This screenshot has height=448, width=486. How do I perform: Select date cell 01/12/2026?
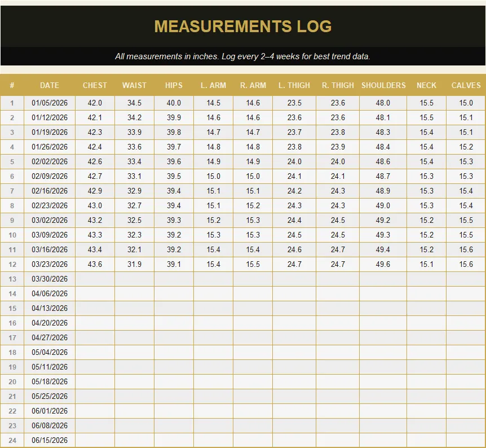click(50, 117)
